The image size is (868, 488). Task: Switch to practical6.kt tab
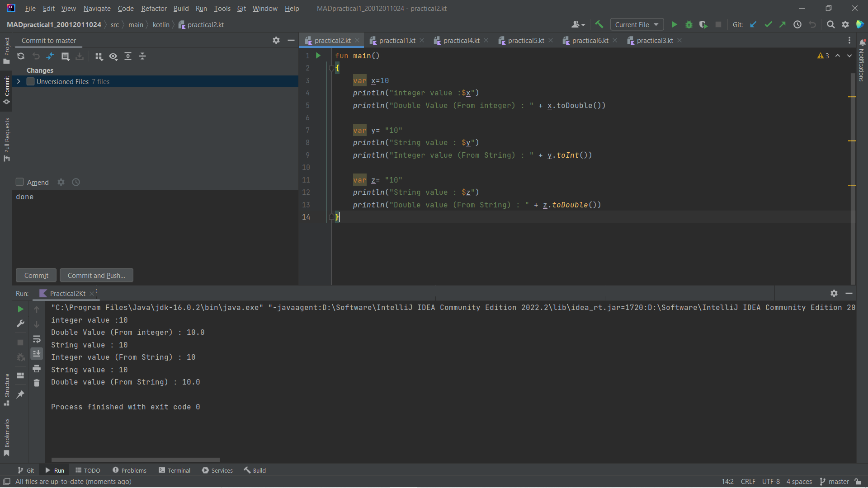(x=590, y=40)
